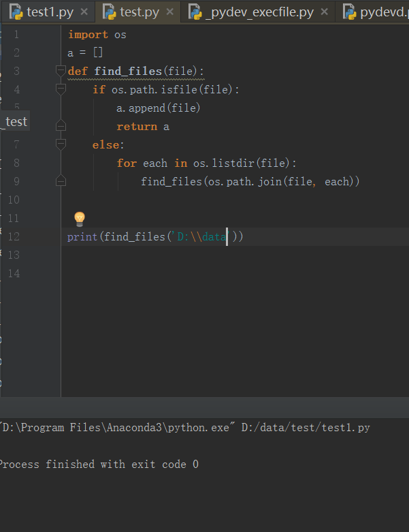Open the _pydev_execfile.py tab
Screen dimensions: 409x532
click(259, 12)
